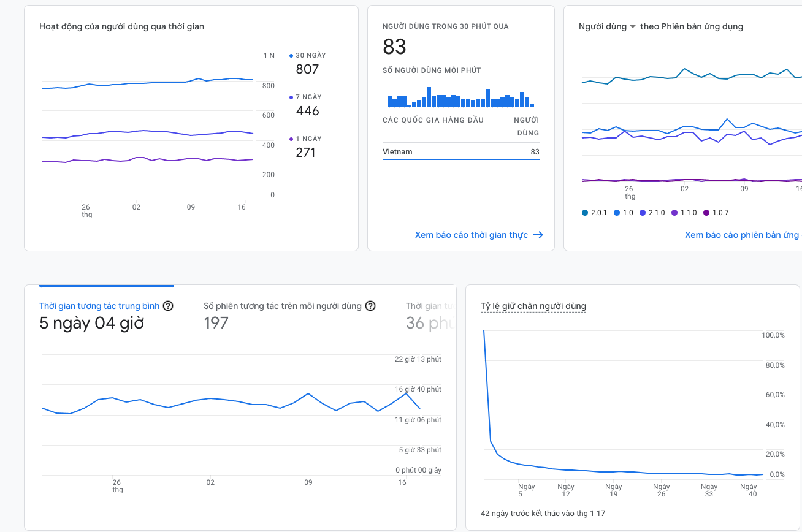Open "Xem báo cáo thời gian thực" link
The width and height of the screenshot is (802, 532).
click(x=471, y=235)
